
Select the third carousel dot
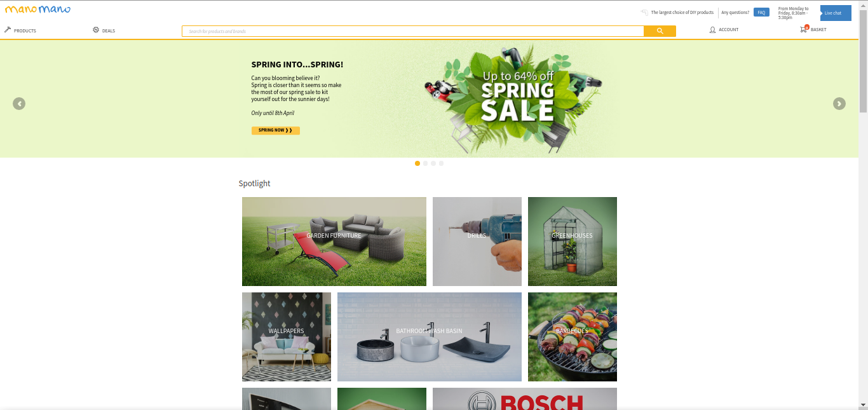[x=433, y=163]
